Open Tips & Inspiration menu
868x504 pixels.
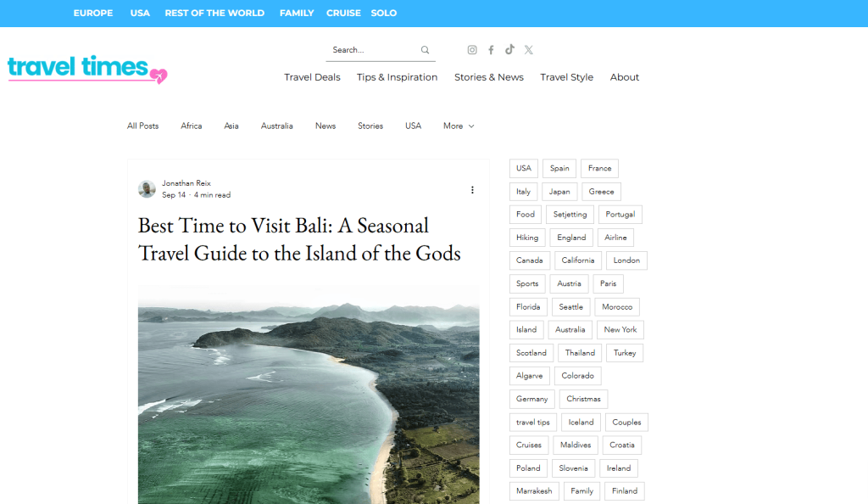click(x=397, y=77)
